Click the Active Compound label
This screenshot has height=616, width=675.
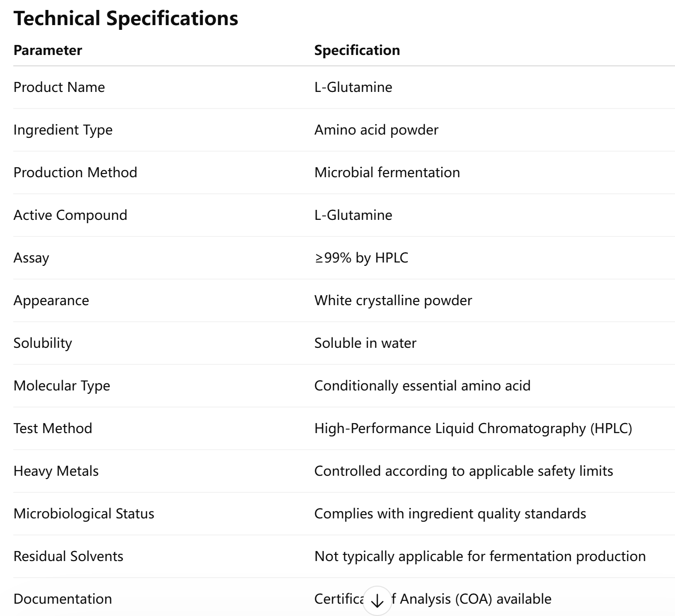[x=70, y=215]
